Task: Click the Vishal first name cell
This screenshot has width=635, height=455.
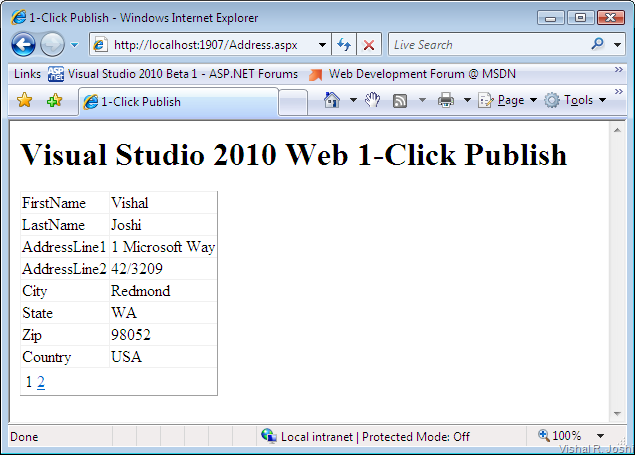Action: [x=163, y=203]
